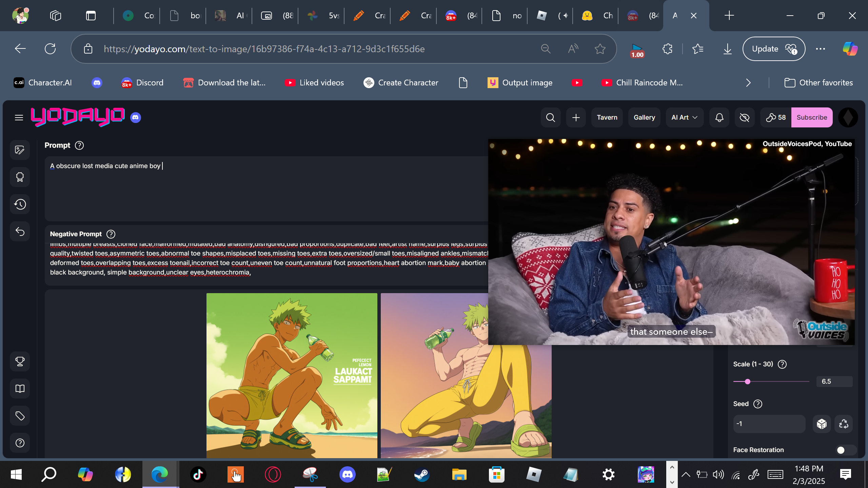Image resolution: width=868 pixels, height=488 pixels.
Task: Show hidden system tray icons
Action: (x=686, y=474)
